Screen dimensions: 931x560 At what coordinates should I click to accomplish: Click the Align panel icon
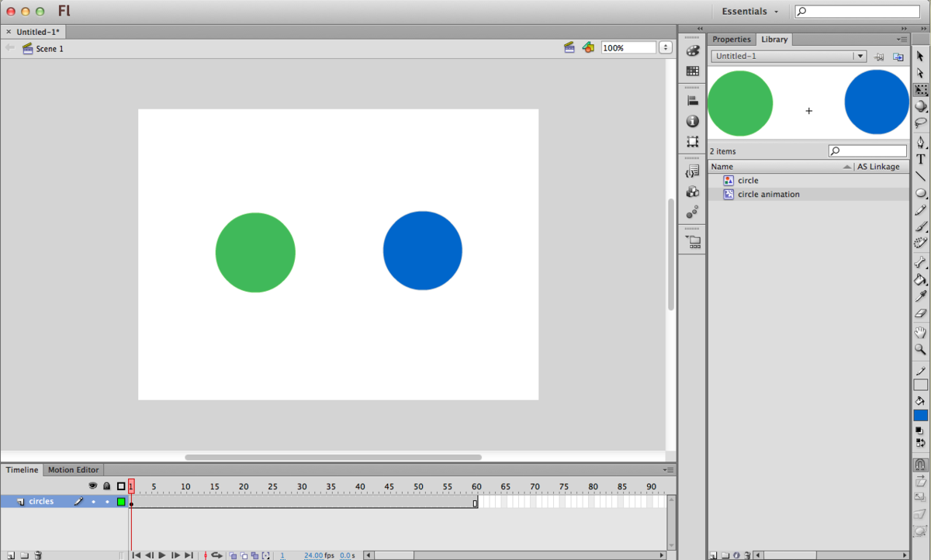[x=692, y=100]
